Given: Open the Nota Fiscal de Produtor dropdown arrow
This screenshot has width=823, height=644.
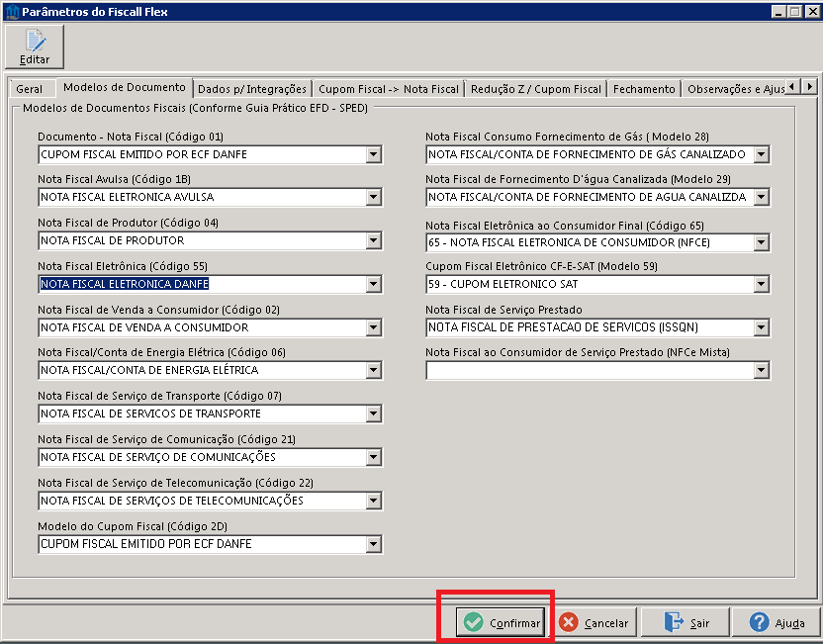Looking at the screenshot, I should [x=373, y=240].
